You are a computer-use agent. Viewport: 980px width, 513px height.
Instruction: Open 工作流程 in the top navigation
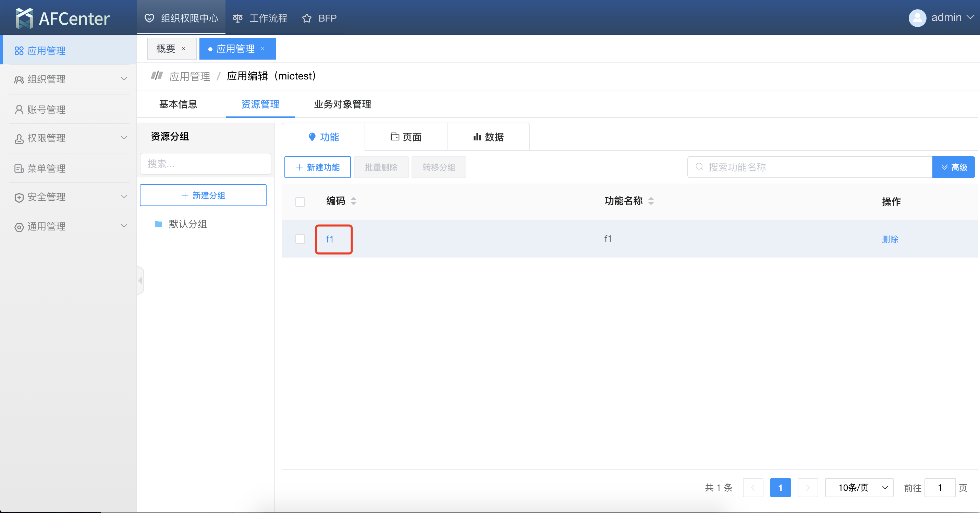click(260, 18)
